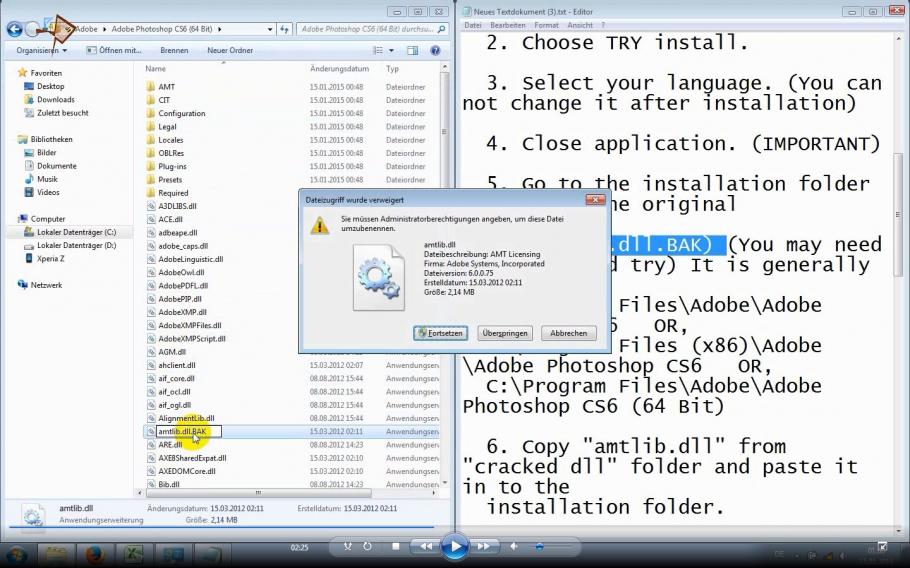Screen dimensions: 910x568
Task: Open Datei menu in Editor
Action: pyautogui.click(x=473, y=25)
